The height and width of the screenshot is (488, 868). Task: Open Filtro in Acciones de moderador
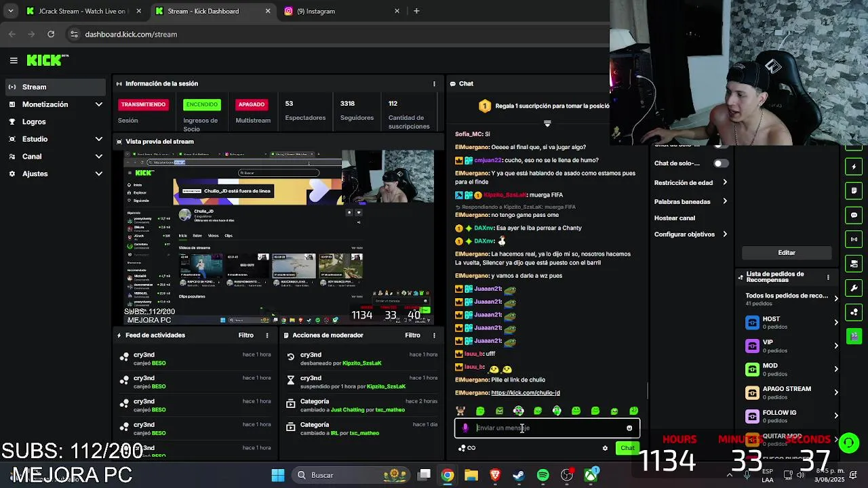pos(412,335)
